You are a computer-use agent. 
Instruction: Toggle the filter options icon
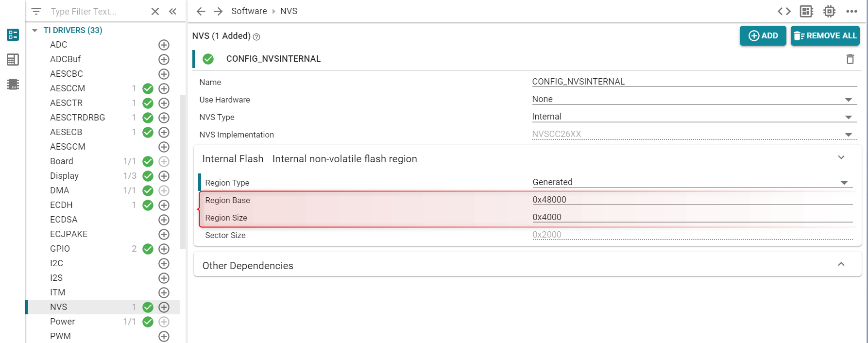tap(36, 11)
